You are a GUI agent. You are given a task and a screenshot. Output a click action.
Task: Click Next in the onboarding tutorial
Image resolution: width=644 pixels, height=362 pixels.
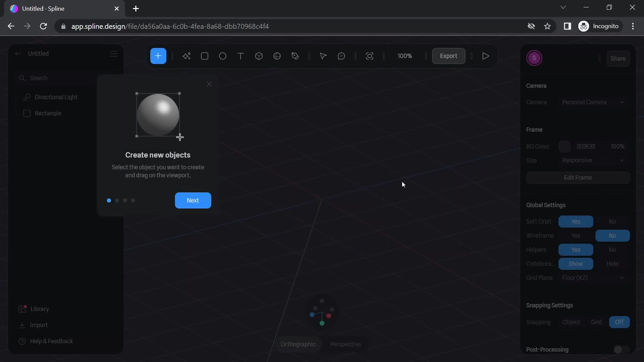click(x=193, y=200)
